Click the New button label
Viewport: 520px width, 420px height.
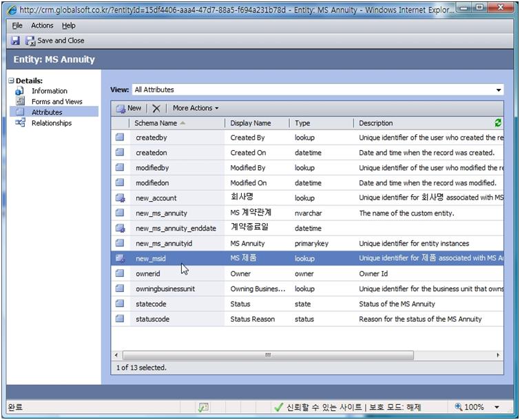coord(134,108)
